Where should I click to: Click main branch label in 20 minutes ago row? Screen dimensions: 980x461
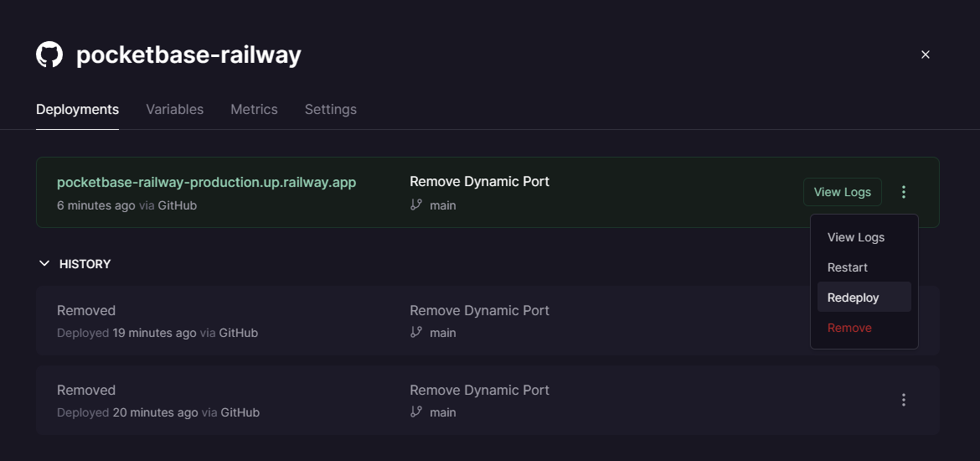pyautogui.click(x=443, y=412)
